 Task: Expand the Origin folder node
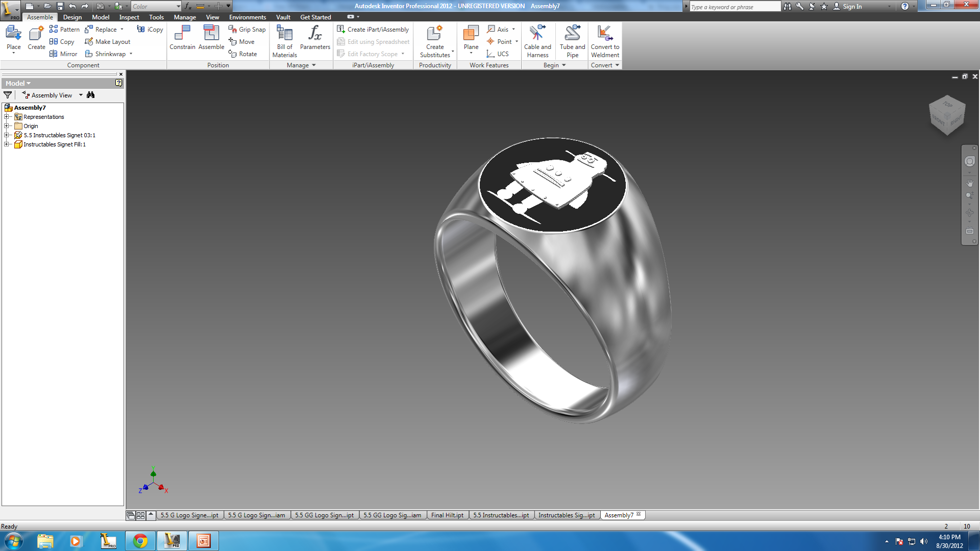click(7, 126)
